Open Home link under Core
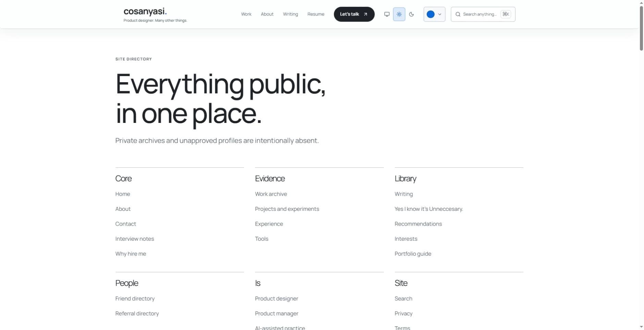644x330 pixels. coord(123,194)
